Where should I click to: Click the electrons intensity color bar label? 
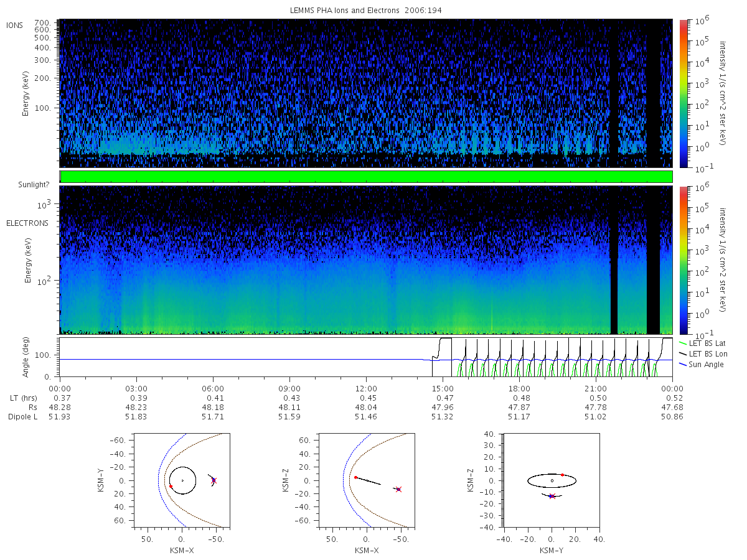coord(723,259)
